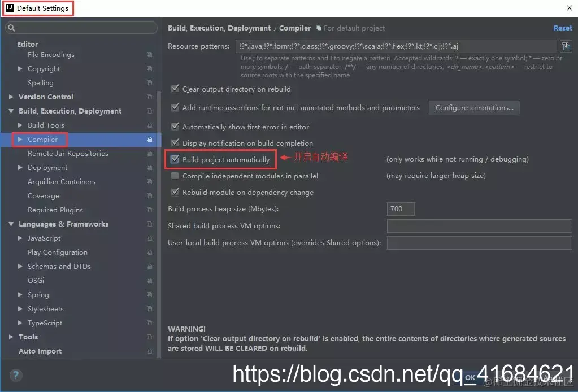The image size is (578, 392).
Task: Click User-local build process VM options field
Action: click(479, 243)
